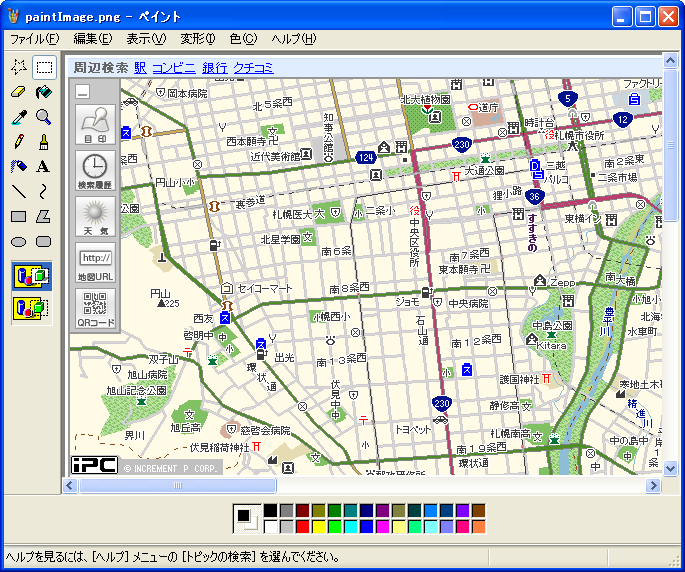The height and width of the screenshot is (572, 685).
Task: Open the 編集(E) menu
Action: [93, 39]
